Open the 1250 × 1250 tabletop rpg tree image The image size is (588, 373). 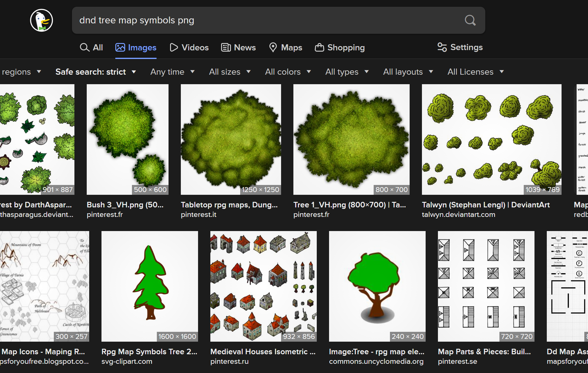(x=231, y=139)
